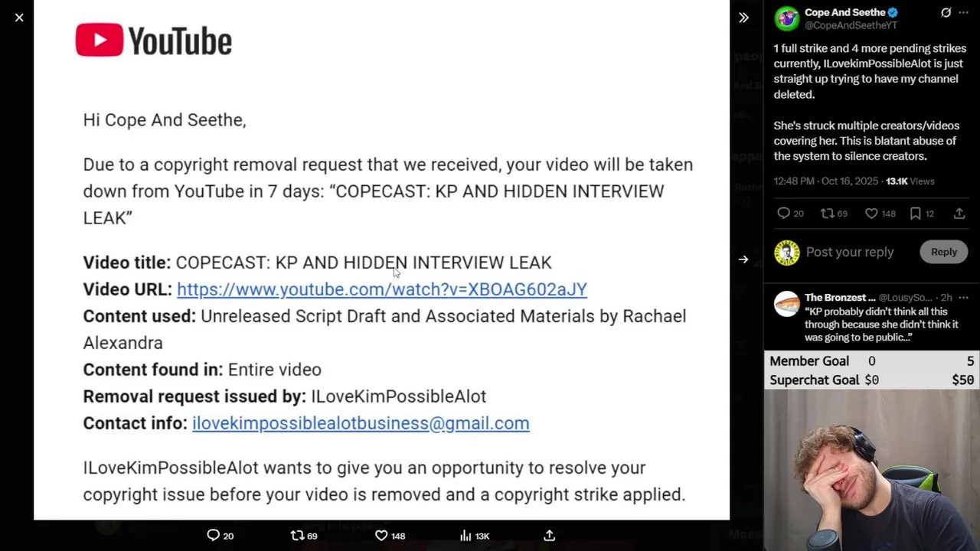This screenshot has width=980, height=551.
Task: Share the tweet via side panel share icon
Action: 959,214
